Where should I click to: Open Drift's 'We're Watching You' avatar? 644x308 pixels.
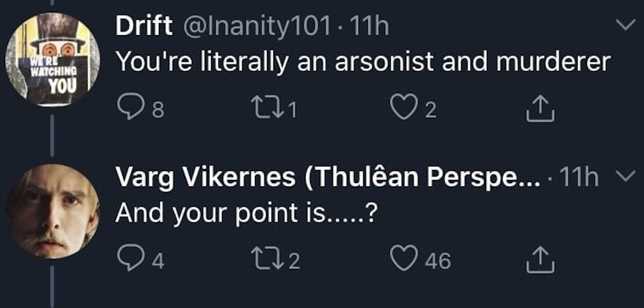pos(52,59)
